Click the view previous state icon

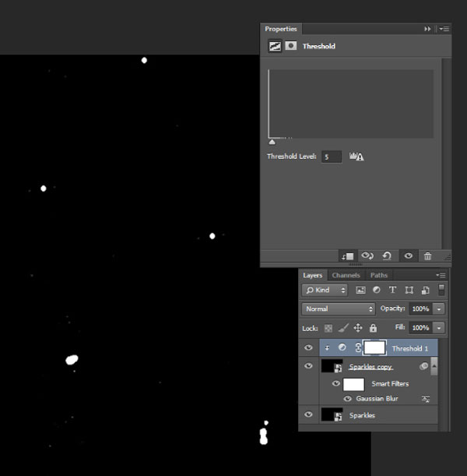[x=367, y=256]
